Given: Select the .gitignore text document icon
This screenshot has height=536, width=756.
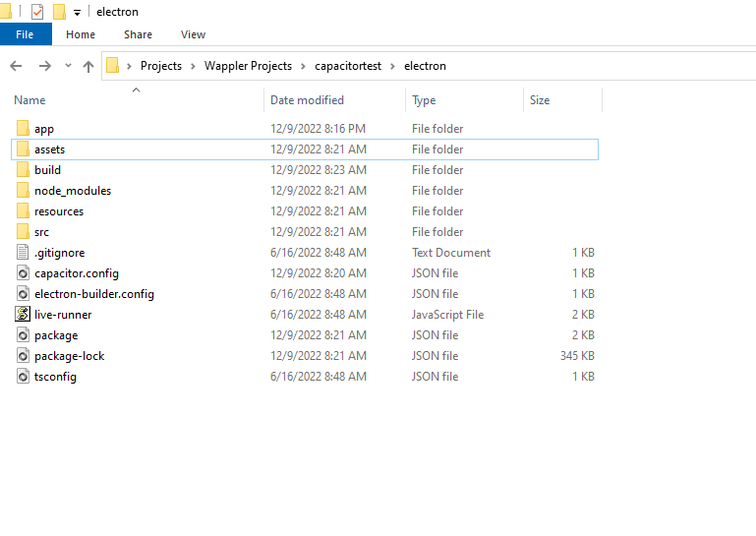Looking at the screenshot, I should click(23, 253).
